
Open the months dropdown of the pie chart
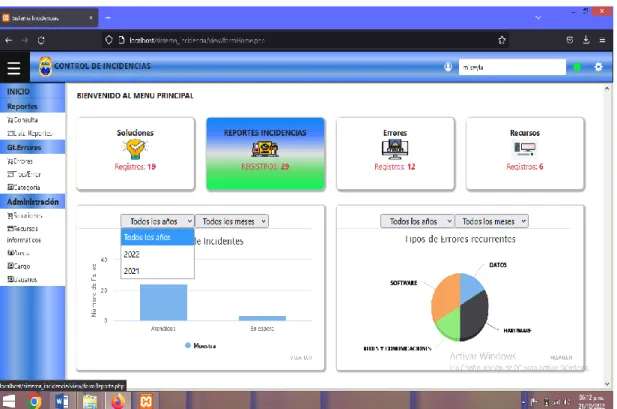coord(491,221)
